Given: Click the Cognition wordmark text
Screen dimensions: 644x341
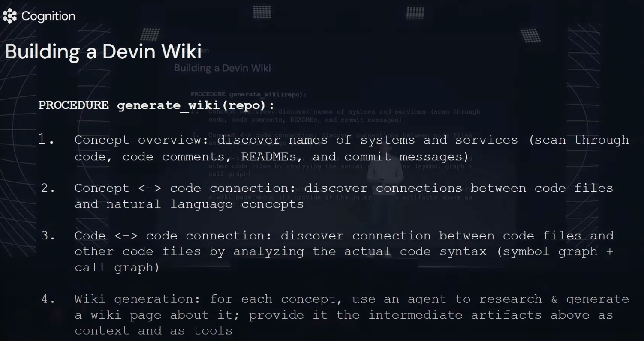Looking at the screenshot, I should pos(48,16).
